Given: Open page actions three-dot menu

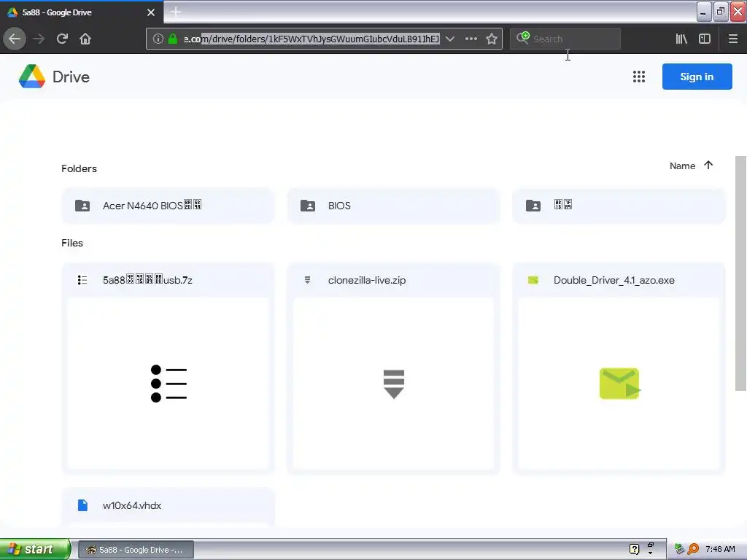Looking at the screenshot, I should point(471,39).
